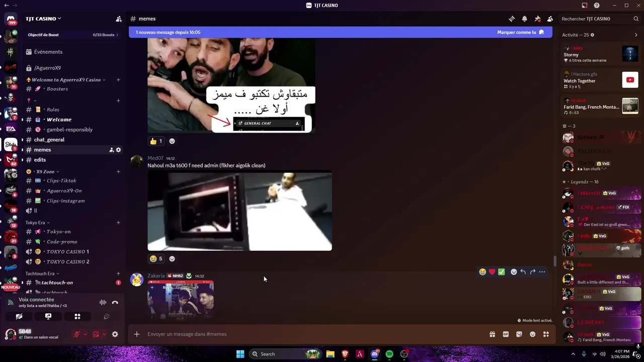
Task: Open more message options ellipsis
Action: 542,272
